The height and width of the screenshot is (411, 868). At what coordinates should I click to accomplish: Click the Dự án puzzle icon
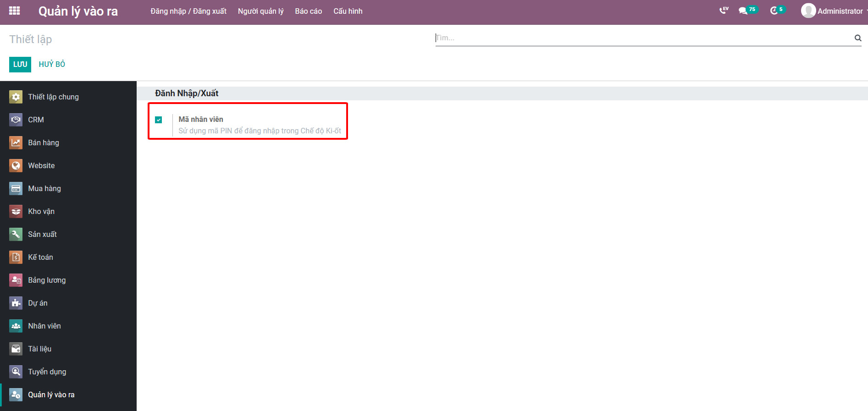[x=16, y=303]
